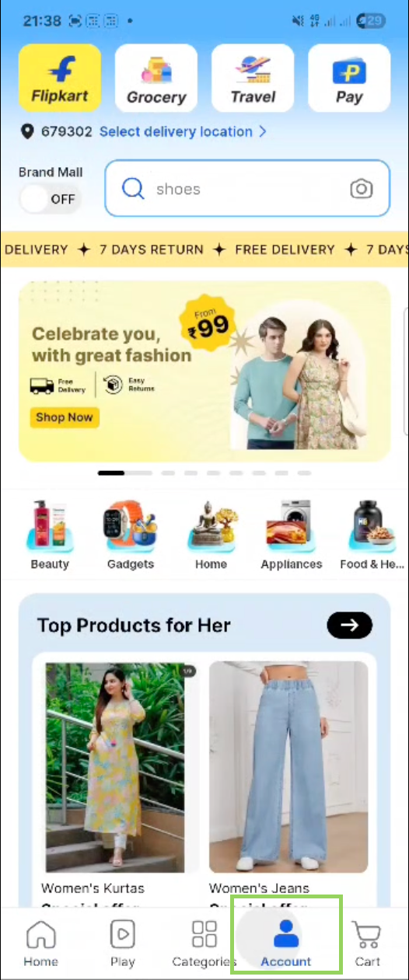Select the Flipkart logo tile
This screenshot has width=409, height=980.
pyautogui.click(x=60, y=78)
